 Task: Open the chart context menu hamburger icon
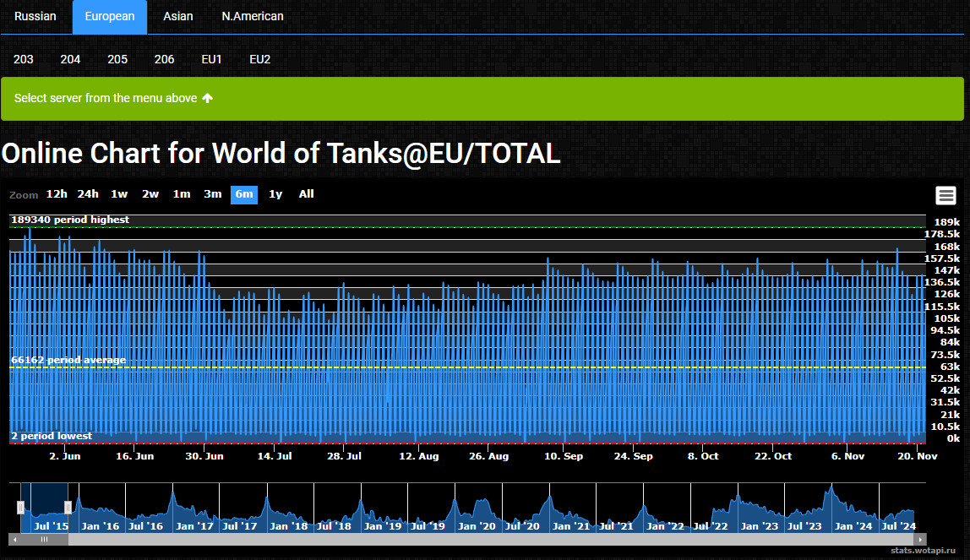(945, 196)
